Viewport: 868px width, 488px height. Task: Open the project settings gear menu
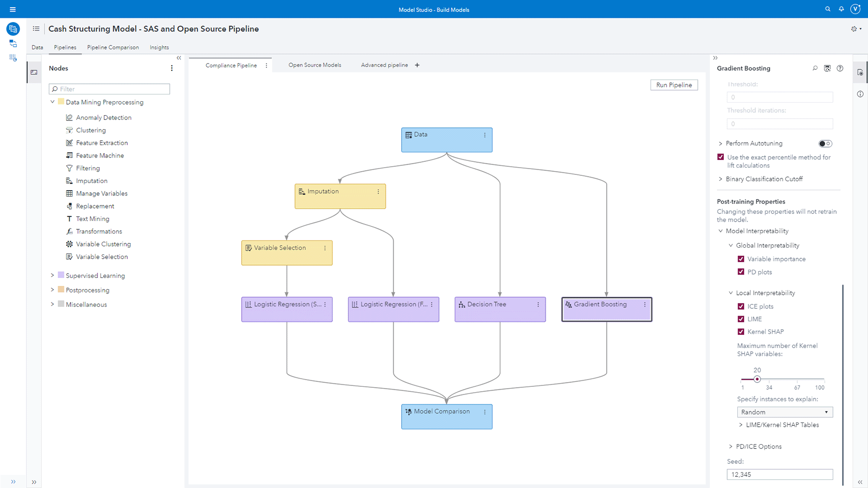pos(856,29)
